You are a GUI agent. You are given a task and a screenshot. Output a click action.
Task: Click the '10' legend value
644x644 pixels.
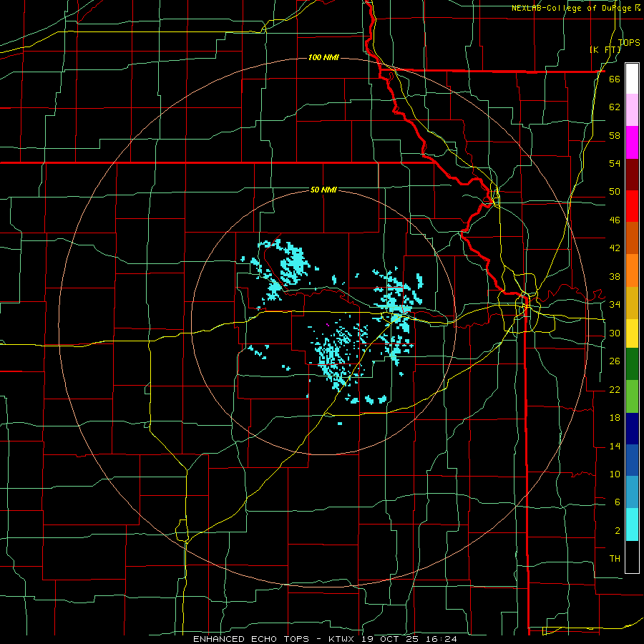pos(615,474)
